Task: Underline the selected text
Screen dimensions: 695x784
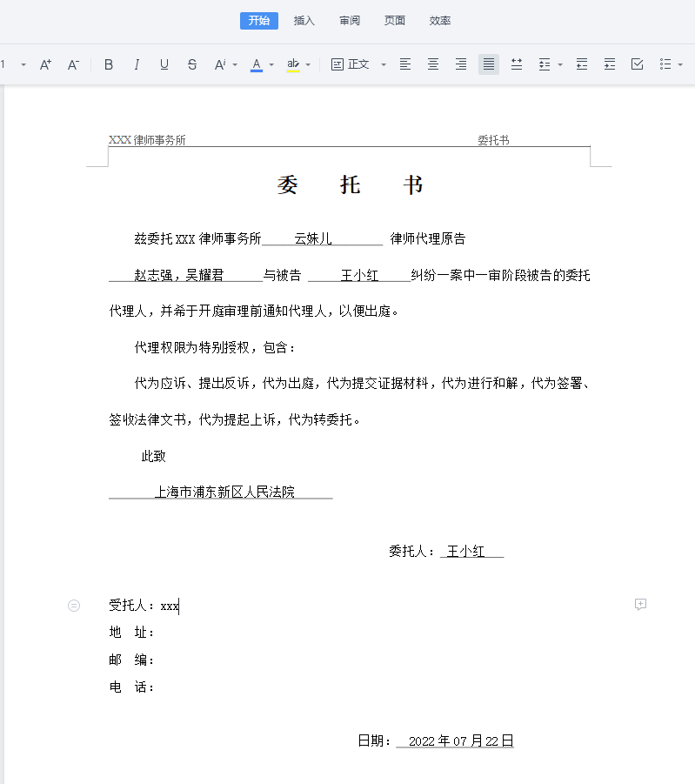Action: [164, 64]
